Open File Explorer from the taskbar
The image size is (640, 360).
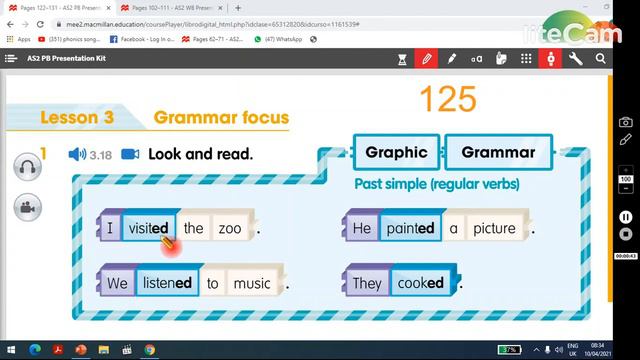click(x=104, y=350)
